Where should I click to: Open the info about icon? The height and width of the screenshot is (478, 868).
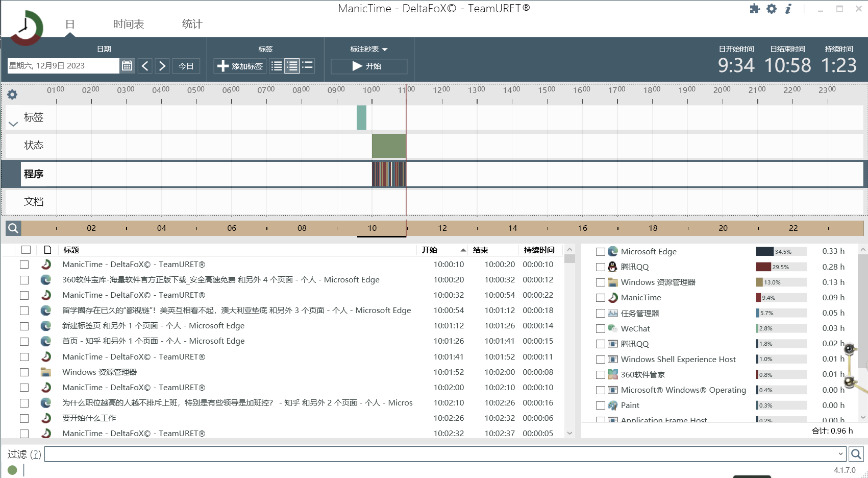[x=788, y=9]
